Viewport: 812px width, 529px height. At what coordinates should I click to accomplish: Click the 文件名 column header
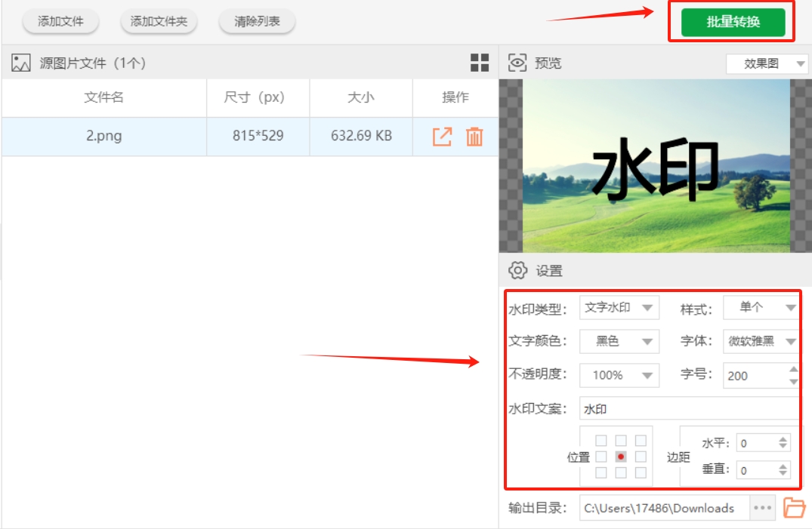point(104,97)
